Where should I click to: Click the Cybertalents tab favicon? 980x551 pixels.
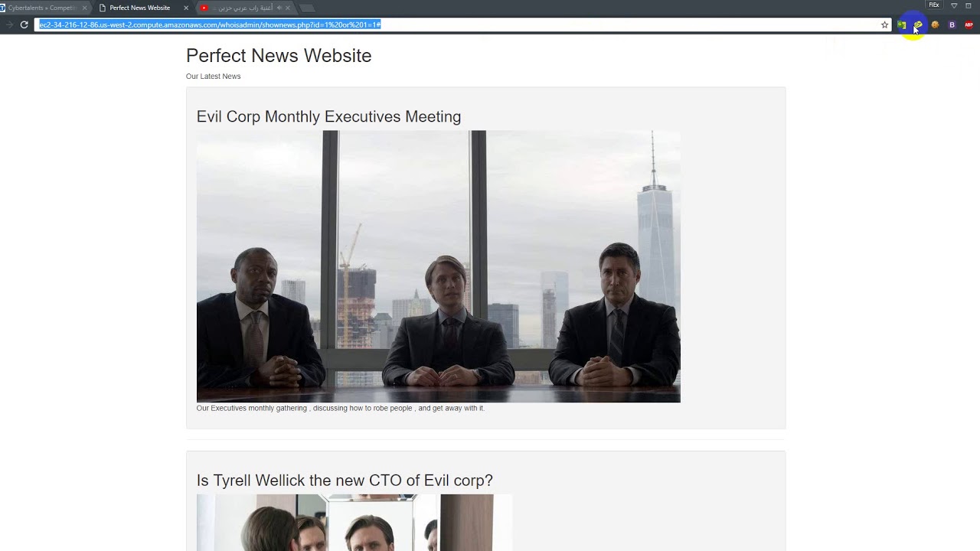(x=2, y=8)
